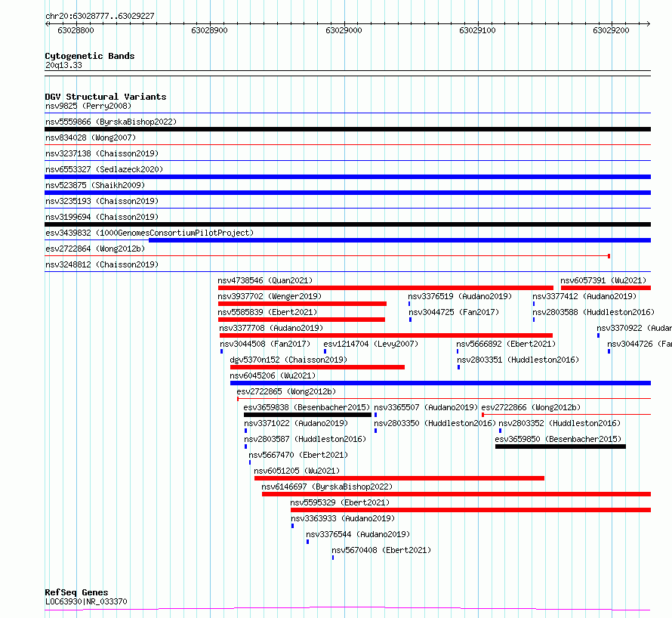Click the 63028900 ruler position label

click(x=210, y=30)
